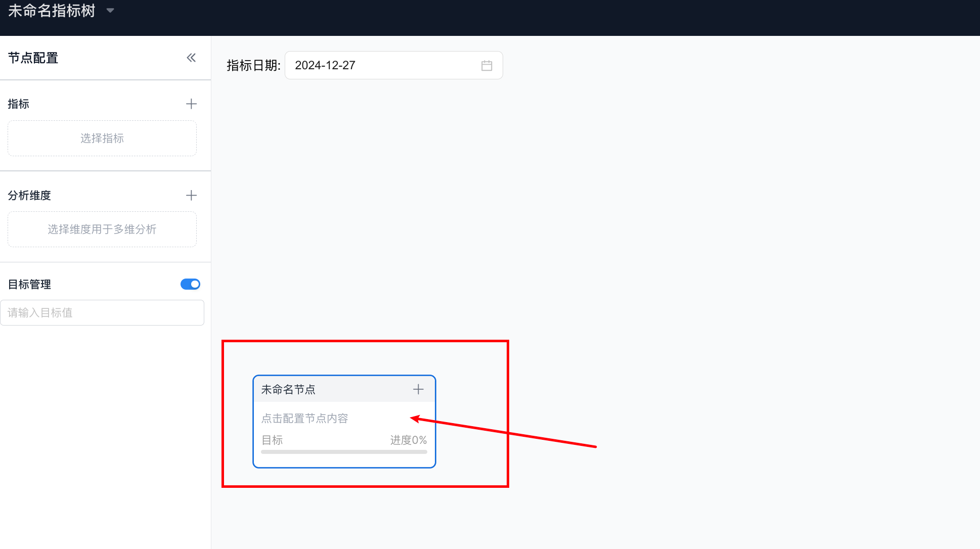Toggle the 目标管理 switch off
The width and height of the screenshot is (980, 549).
tap(190, 284)
